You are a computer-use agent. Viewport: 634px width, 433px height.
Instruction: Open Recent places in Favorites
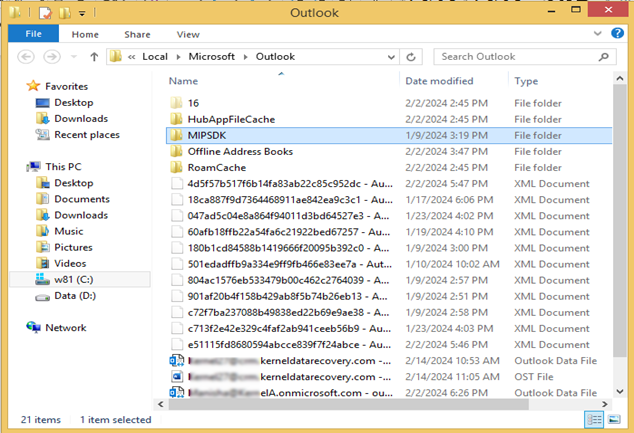point(87,135)
